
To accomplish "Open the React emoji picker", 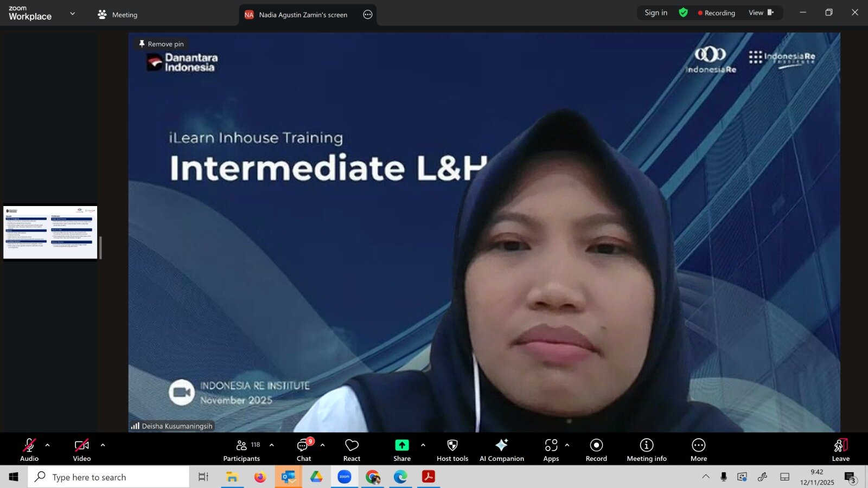I will (x=352, y=450).
